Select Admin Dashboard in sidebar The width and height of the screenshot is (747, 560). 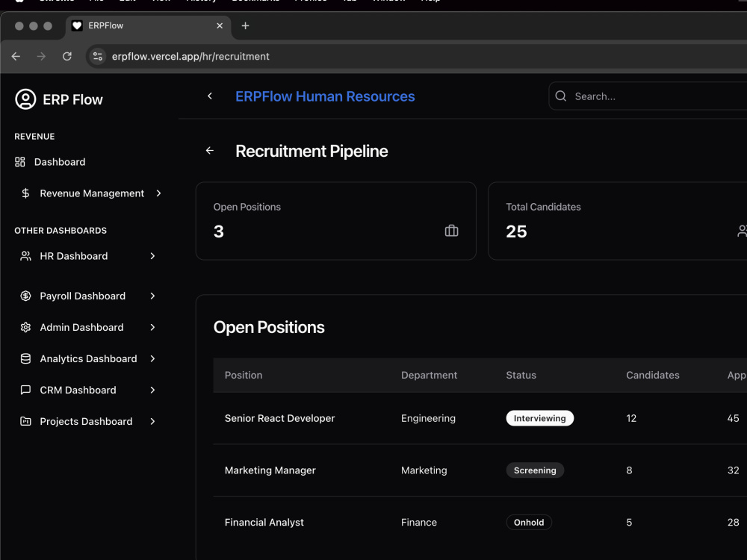click(82, 328)
